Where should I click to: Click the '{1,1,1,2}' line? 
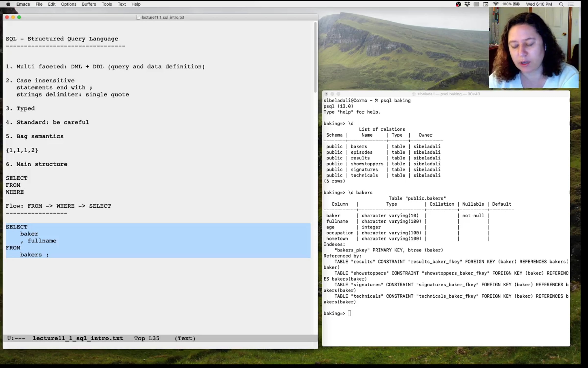pos(22,150)
